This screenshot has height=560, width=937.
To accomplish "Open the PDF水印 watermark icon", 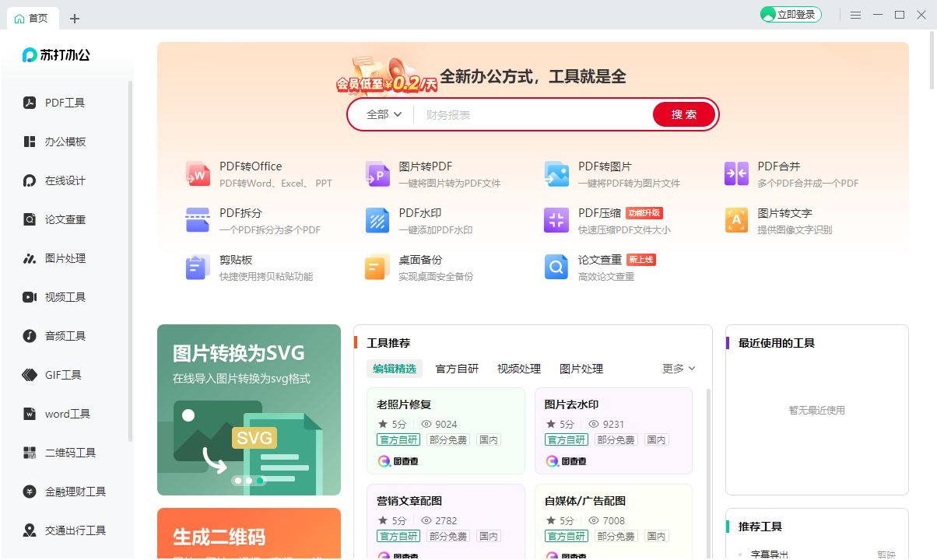I will coord(377,221).
